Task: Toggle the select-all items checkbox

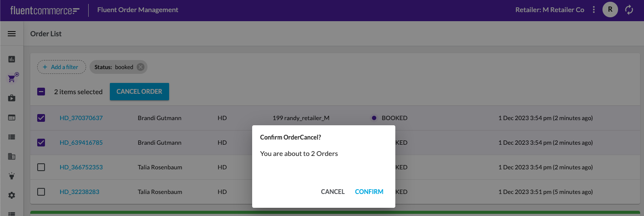Action: click(x=41, y=92)
